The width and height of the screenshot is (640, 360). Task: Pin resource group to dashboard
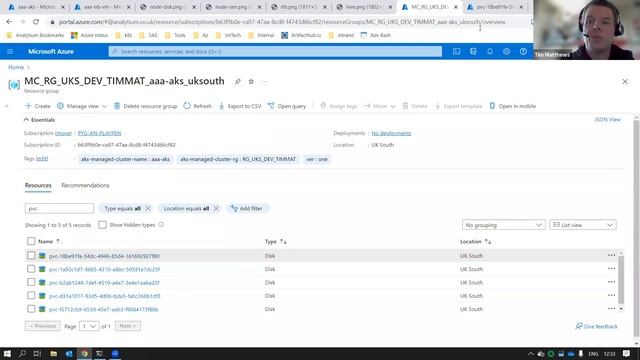238,81
